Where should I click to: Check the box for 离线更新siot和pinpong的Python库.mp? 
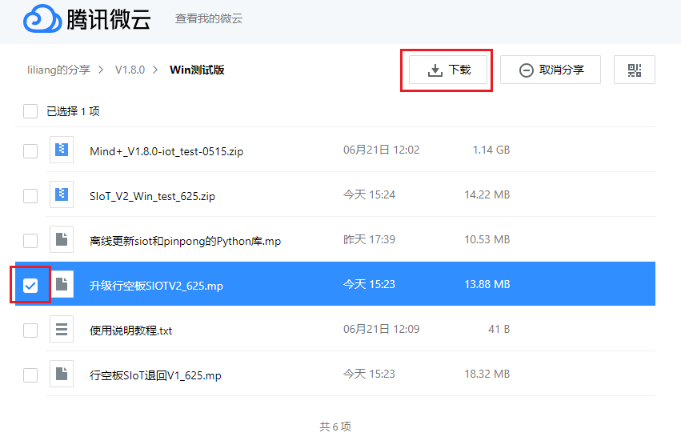pos(30,241)
